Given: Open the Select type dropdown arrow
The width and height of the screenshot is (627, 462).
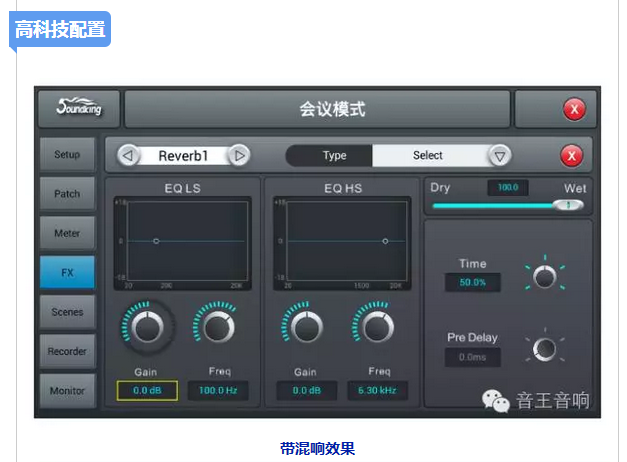Looking at the screenshot, I should click(x=499, y=155).
